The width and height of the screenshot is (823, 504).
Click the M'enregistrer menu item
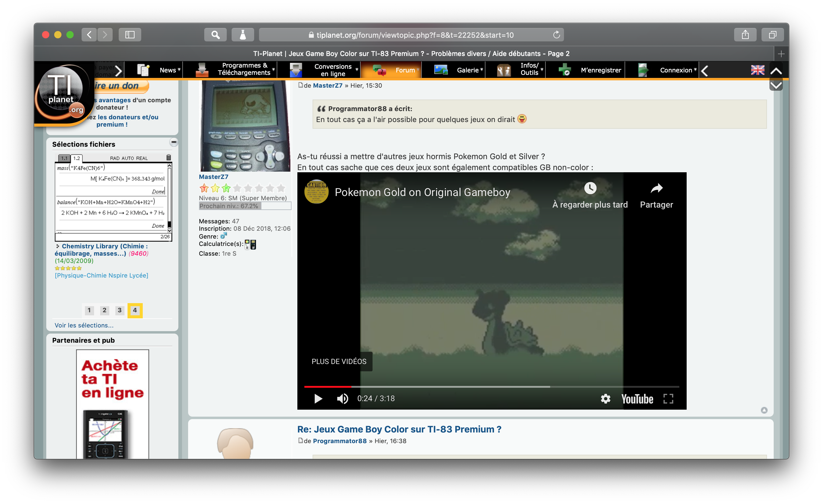coord(601,70)
